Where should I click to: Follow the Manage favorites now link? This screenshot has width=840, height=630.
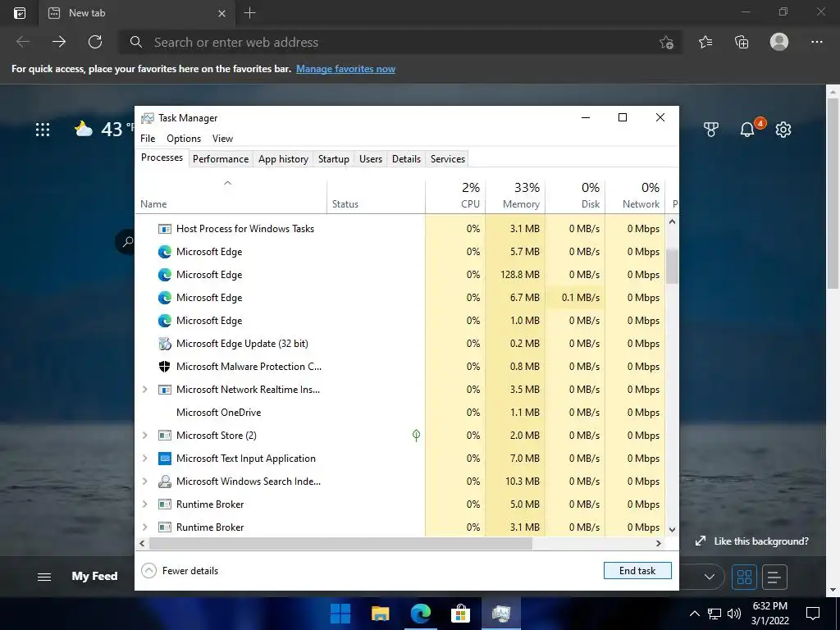(x=345, y=69)
